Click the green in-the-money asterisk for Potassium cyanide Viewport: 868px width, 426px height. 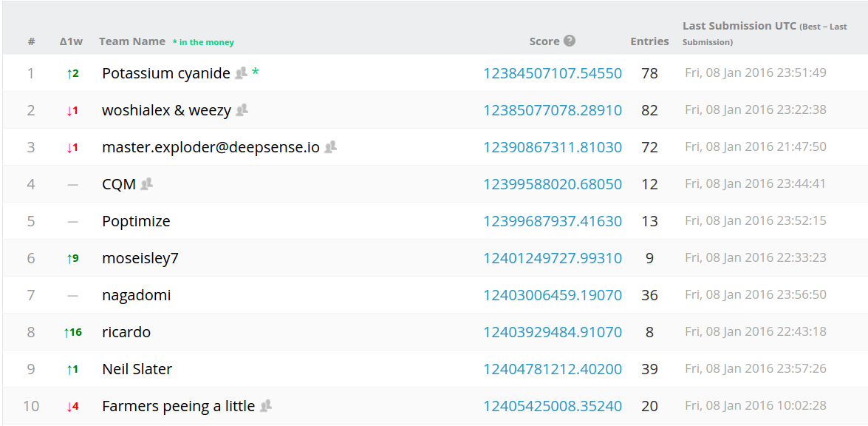pos(256,73)
